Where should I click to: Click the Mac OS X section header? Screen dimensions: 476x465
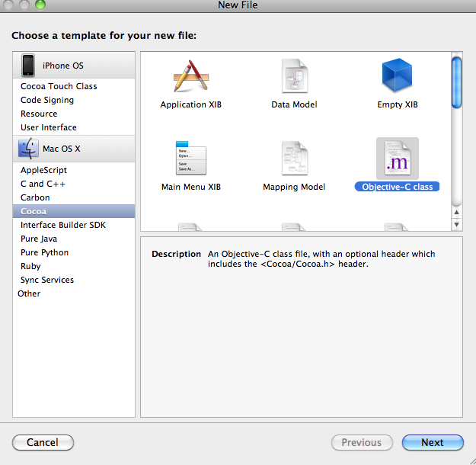click(74, 149)
